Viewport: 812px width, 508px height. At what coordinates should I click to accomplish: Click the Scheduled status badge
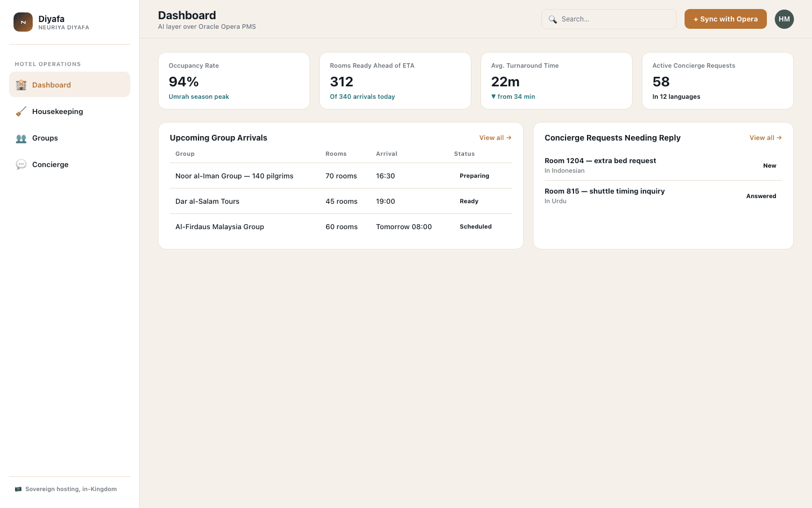475,227
